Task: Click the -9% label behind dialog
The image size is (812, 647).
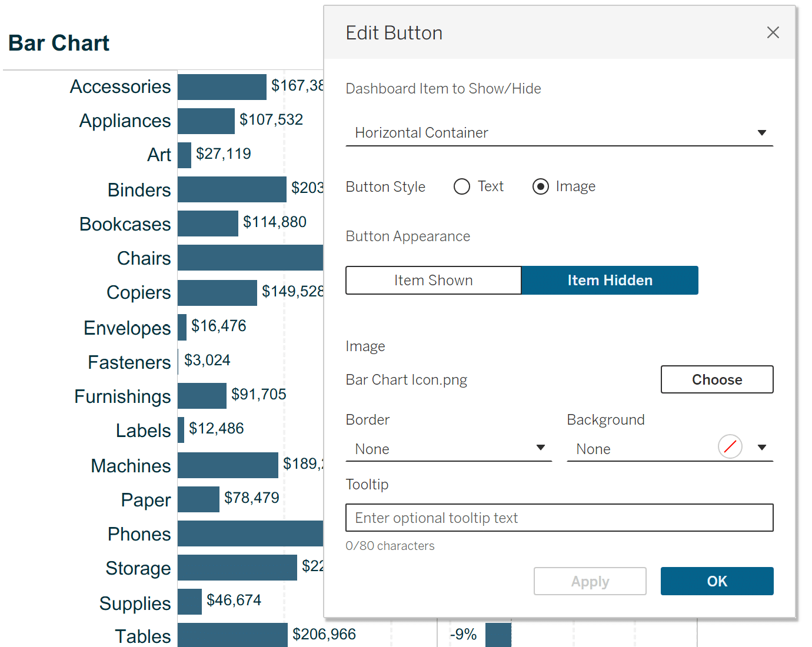Action: [x=463, y=635]
